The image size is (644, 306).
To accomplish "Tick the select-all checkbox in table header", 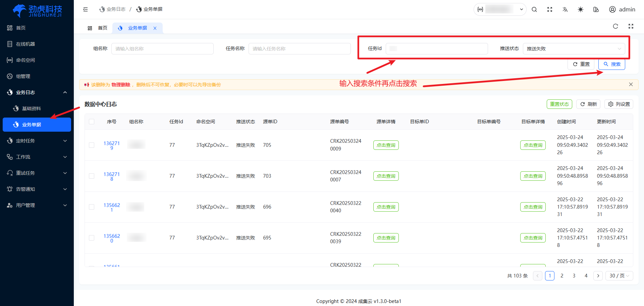I will click(x=92, y=122).
